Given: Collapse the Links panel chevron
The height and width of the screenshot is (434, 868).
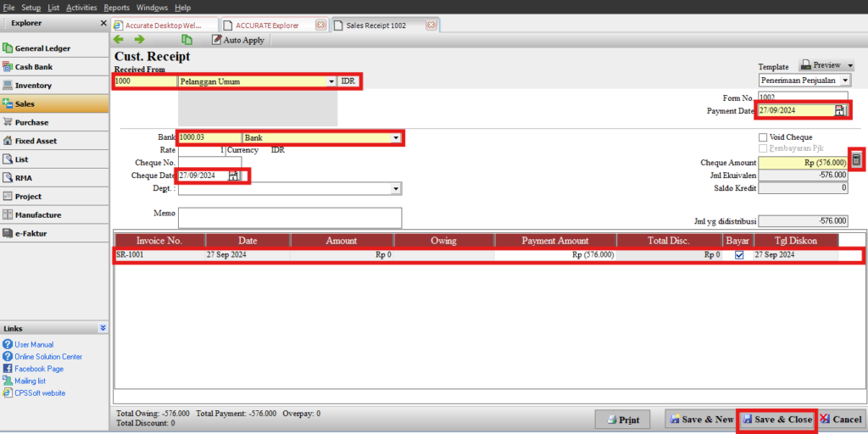Looking at the screenshot, I should [x=103, y=328].
